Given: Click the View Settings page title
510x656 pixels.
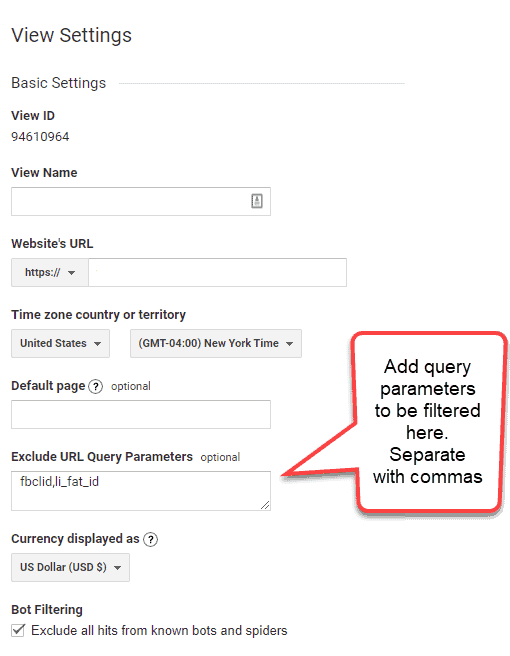Looking at the screenshot, I should click(x=72, y=35).
